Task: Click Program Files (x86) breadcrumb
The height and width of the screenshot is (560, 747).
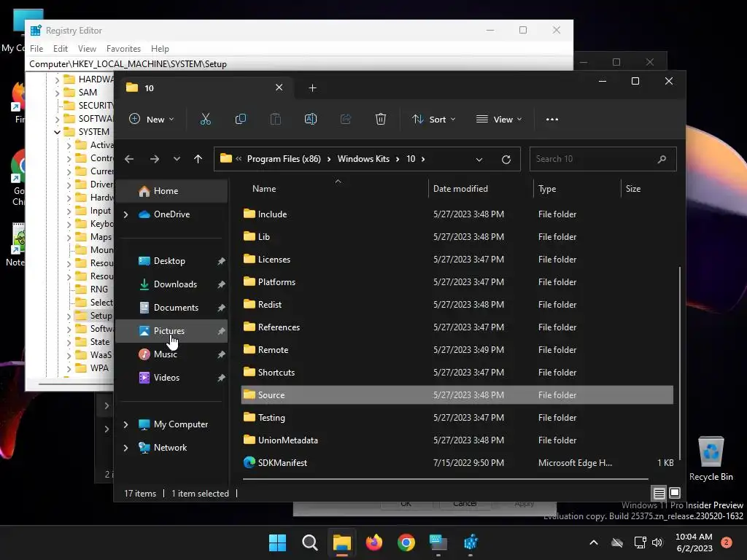Action: coord(284,159)
